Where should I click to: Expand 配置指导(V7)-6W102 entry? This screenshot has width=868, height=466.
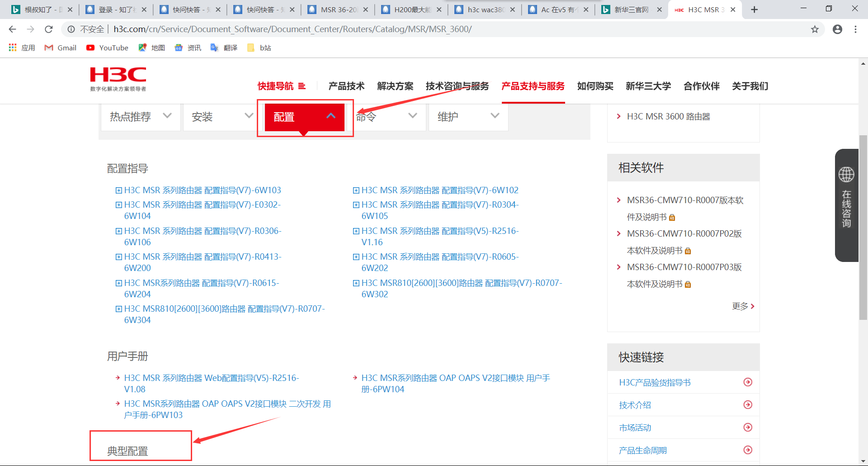pos(356,190)
